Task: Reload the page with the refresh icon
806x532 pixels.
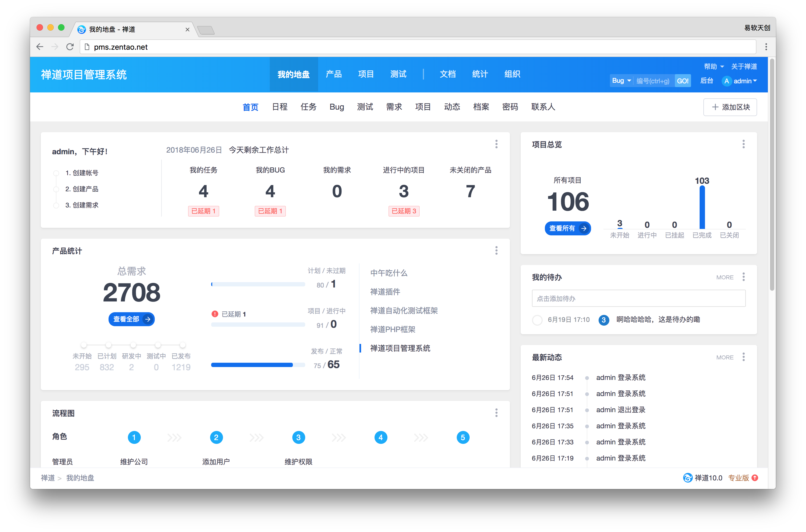Action: point(70,47)
